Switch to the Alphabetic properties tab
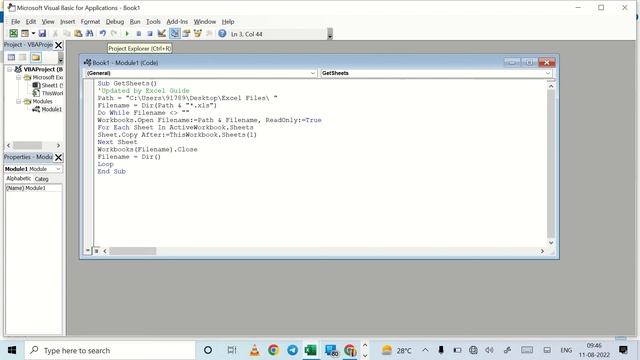 pos(18,178)
